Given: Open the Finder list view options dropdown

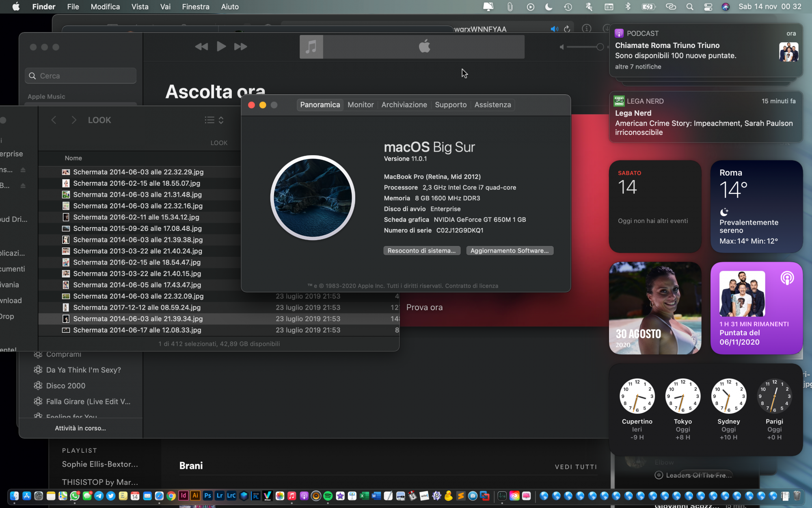Looking at the screenshot, I should coord(214,120).
